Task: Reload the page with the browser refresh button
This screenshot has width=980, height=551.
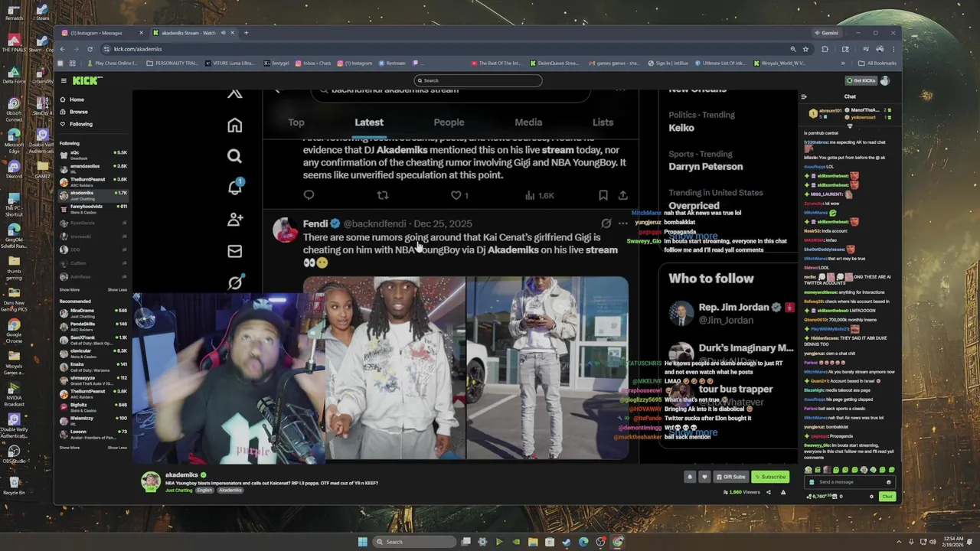Action: point(90,49)
